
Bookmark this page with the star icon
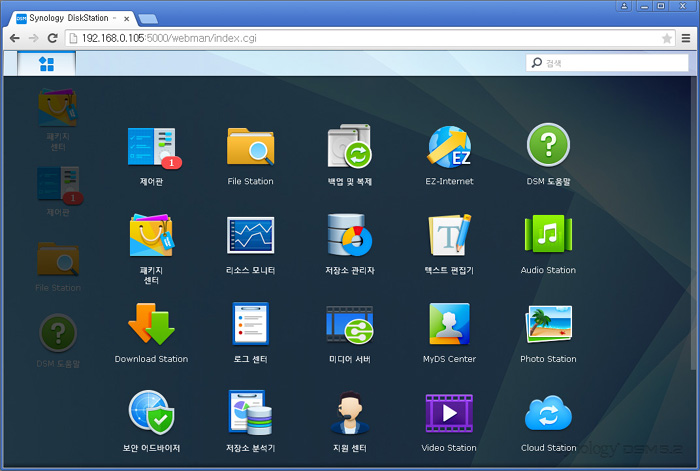coord(667,38)
